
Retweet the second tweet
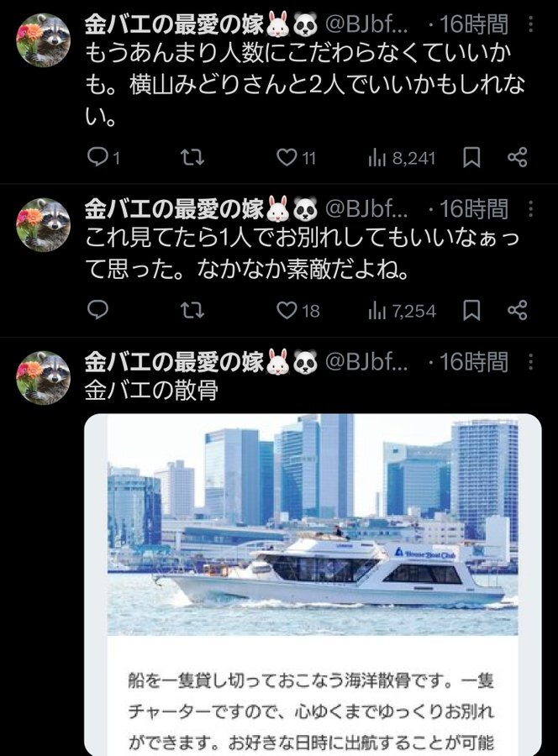(192, 311)
